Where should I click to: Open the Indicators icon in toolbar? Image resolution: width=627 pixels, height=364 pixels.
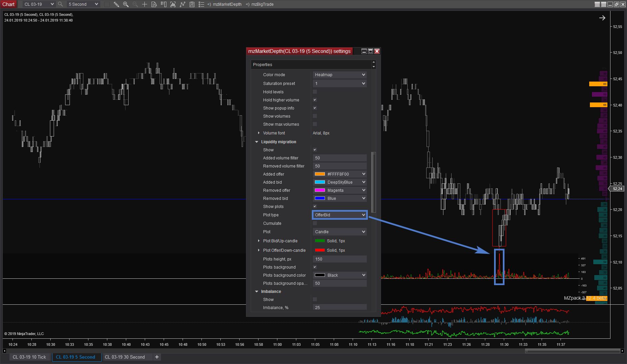(183, 4)
